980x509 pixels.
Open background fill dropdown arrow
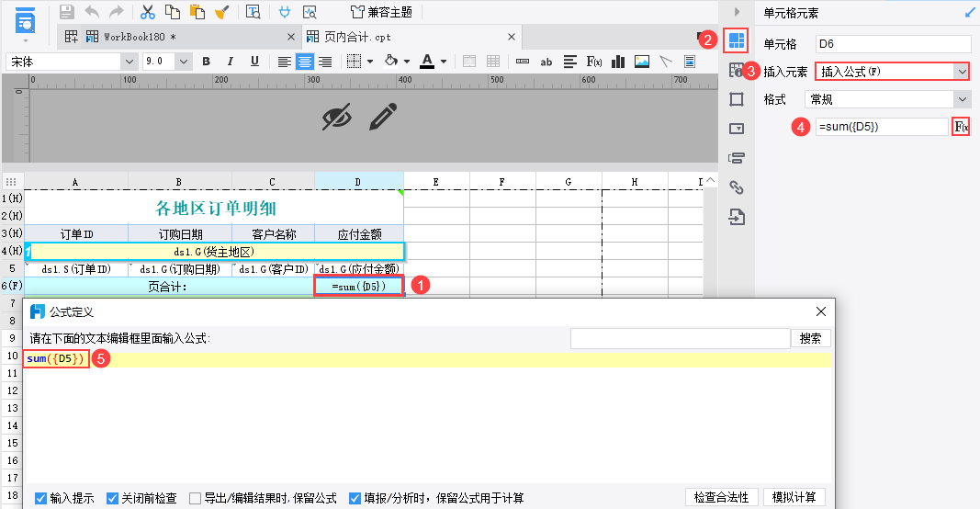pos(407,62)
